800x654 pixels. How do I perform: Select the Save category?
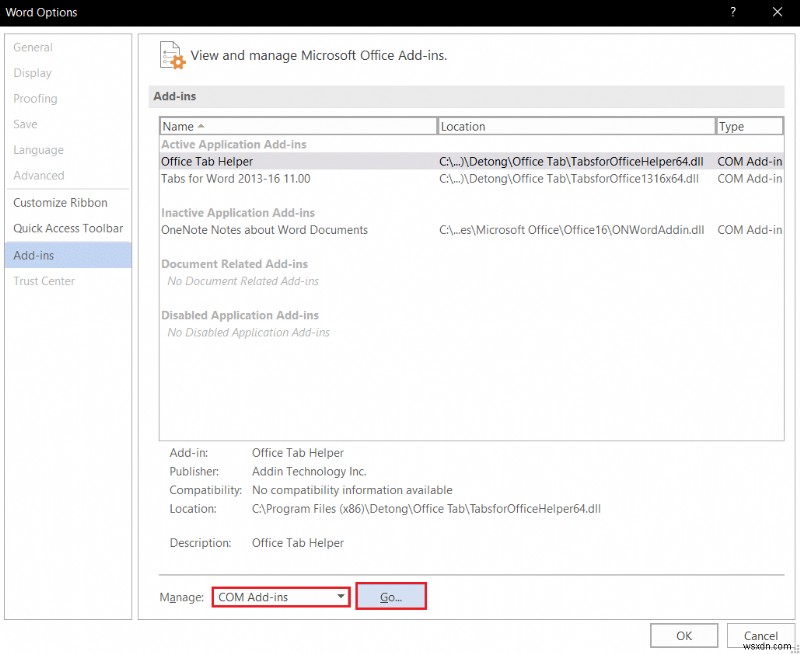click(27, 124)
